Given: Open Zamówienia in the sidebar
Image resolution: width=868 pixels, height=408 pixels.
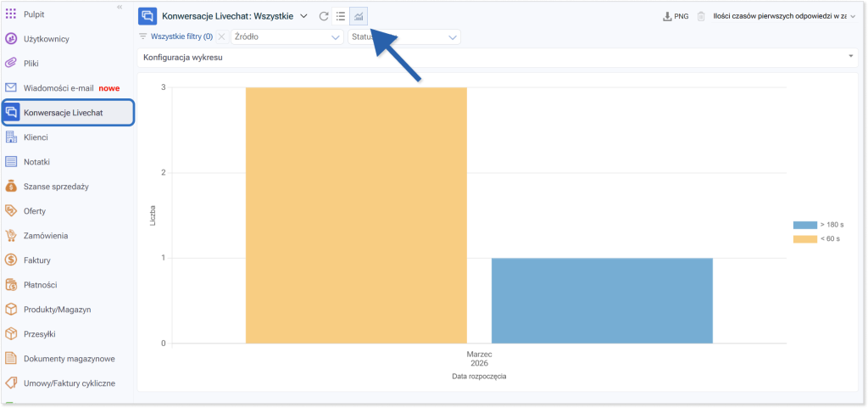Looking at the screenshot, I should click(x=47, y=236).
